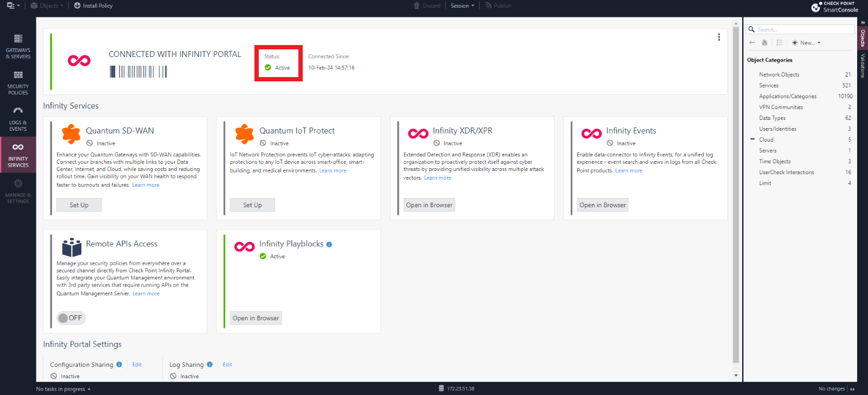Collapse the Cloud category

coord(752,139)
